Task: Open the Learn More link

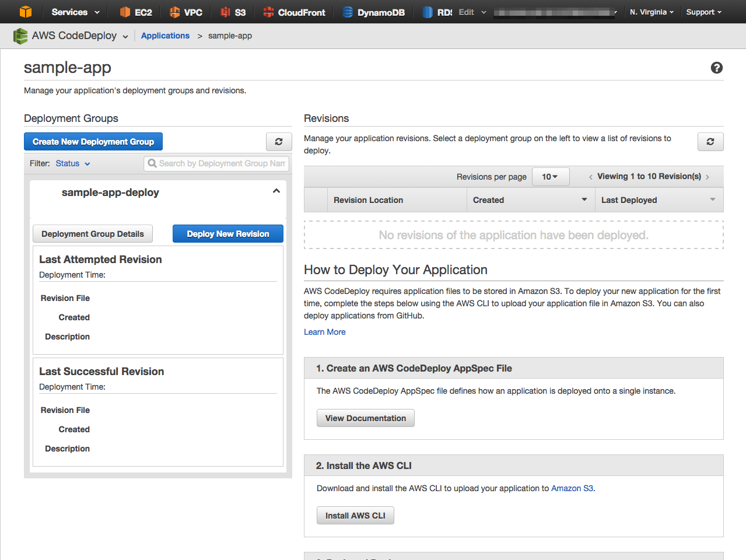Action: (x=324, y=331)
